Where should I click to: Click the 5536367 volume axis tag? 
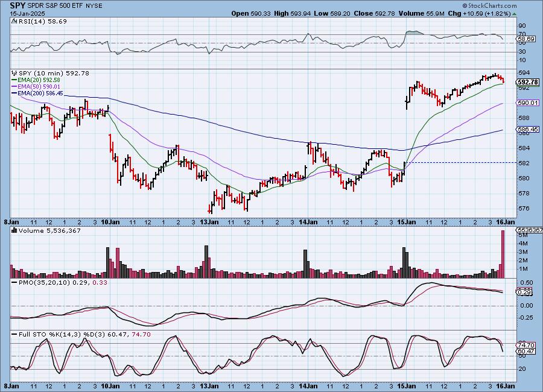(530, 230)
